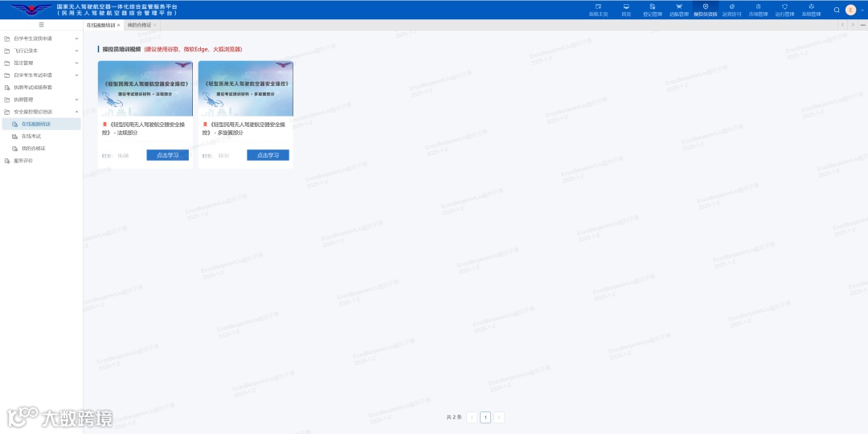Click the 33:51 duration text
The image size is (868, 434).
tap(223, 156)
